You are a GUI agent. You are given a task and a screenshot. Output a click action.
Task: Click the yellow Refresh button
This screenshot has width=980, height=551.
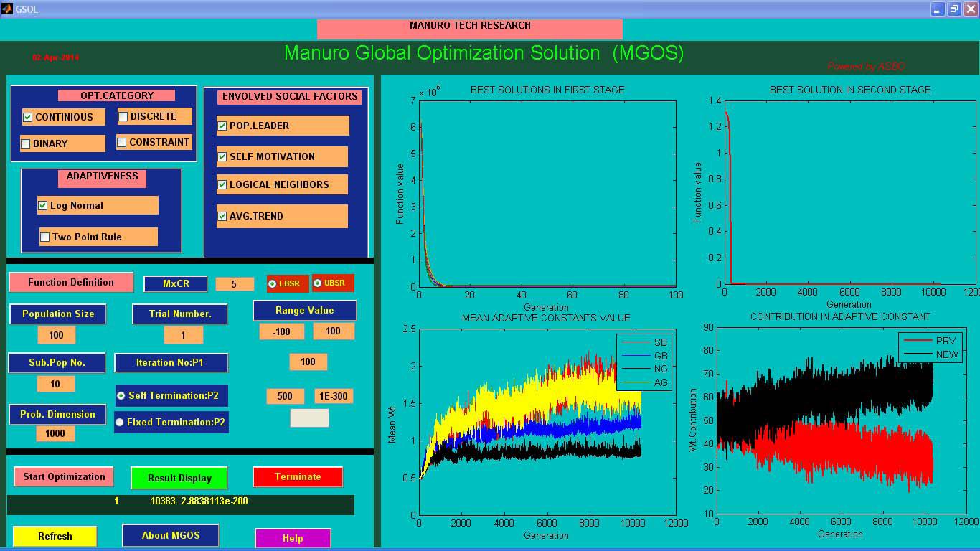(x=55, y=536)
